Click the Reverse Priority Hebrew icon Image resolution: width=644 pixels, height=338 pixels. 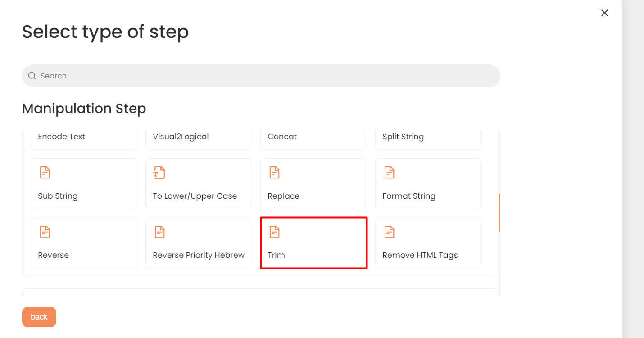click(x=160, y=232)
